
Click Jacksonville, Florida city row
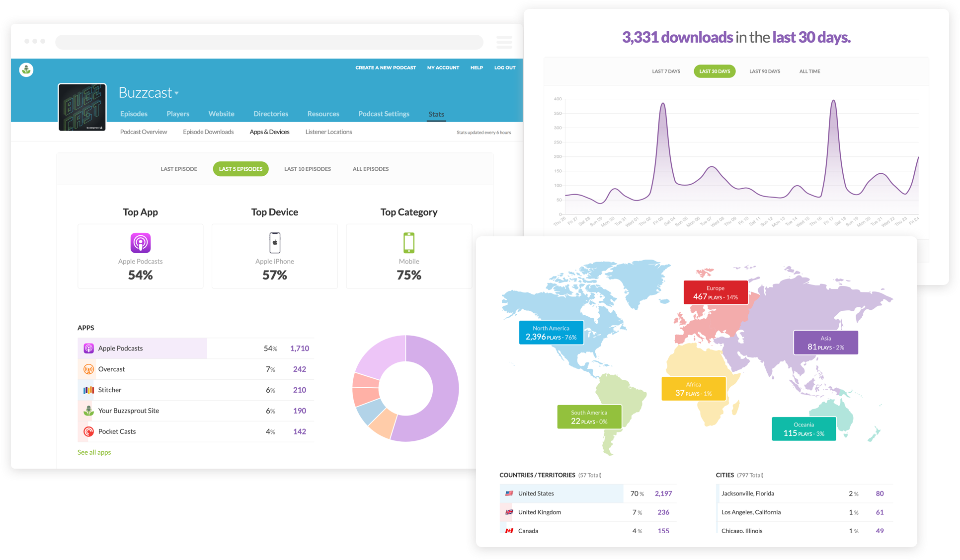click(804, 493)
